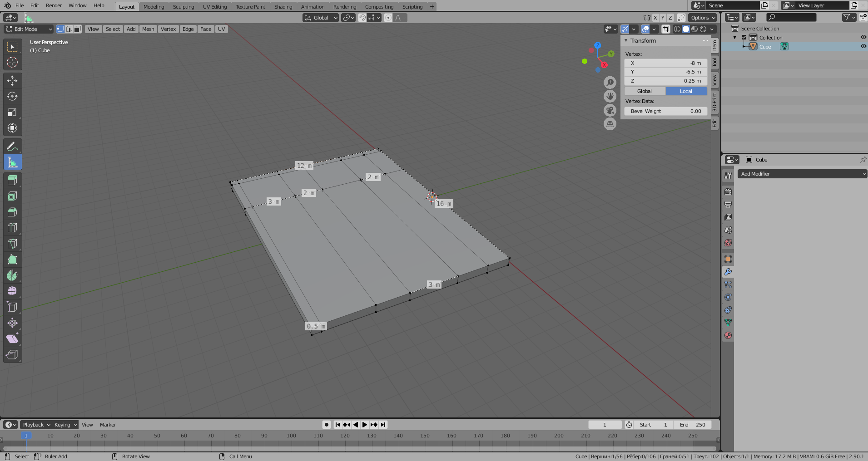The image size is (868, 461).
Task: Select the Move tool in toolbar
Action: point(12,81)
